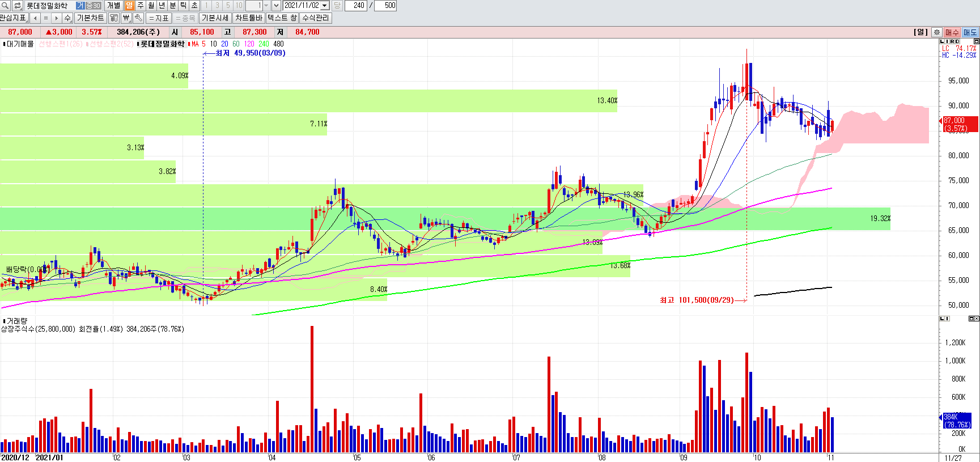Screen dimensions: 980x462
Task: Click the R axis mode icon
Action: 952,41
